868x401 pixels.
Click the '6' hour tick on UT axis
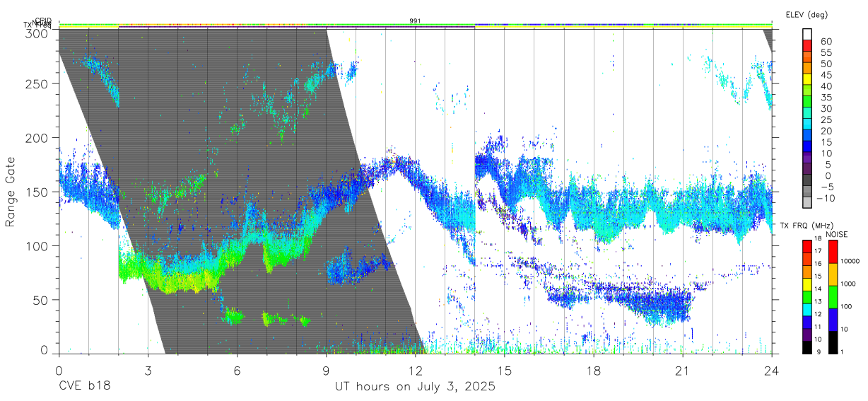tap(237, 371)
